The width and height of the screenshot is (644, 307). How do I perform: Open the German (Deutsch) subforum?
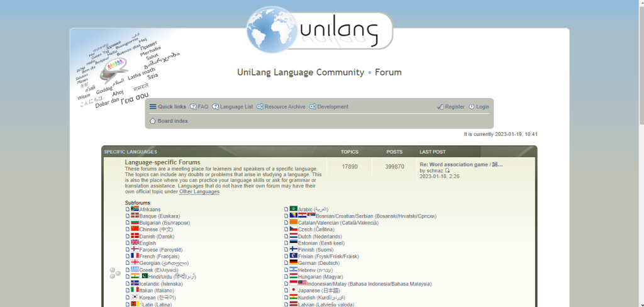pos(319,263)
